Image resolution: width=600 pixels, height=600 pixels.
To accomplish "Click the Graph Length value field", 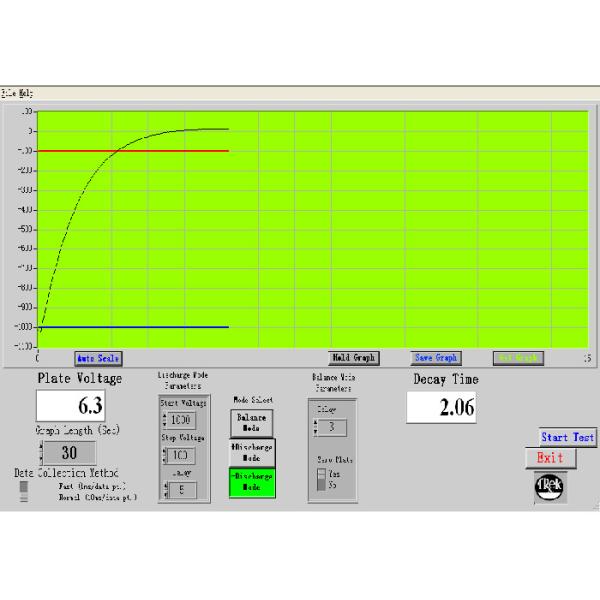I will tap(72, 452).
